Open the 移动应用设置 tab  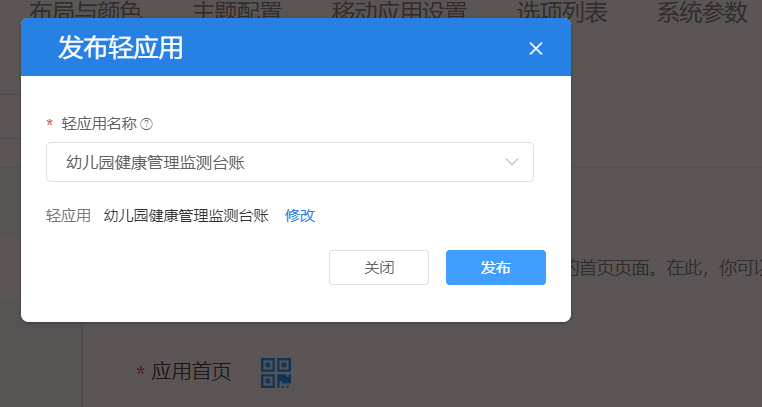(x=399, y=10)
